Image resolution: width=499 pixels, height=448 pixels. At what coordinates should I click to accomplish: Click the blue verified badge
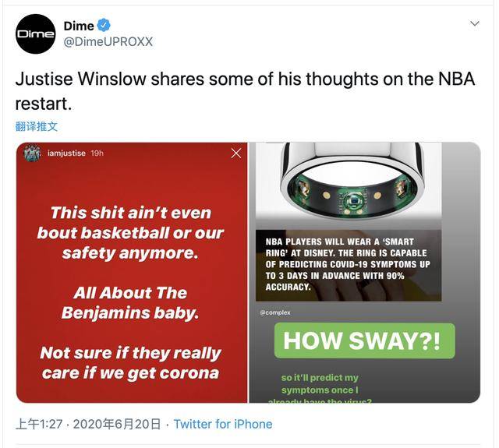(104, 26)
